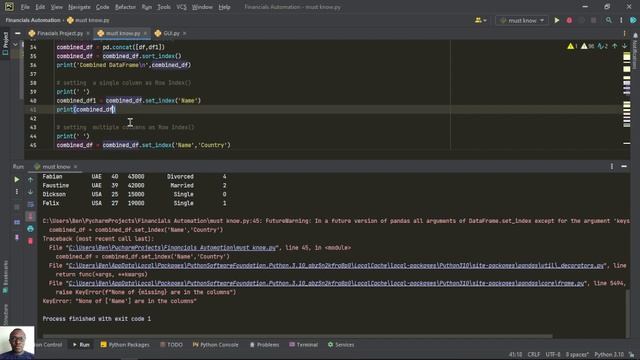Viewport: 640px width, 360px height.
Task: Open Code With Me people icon
Action: point(478,20)
